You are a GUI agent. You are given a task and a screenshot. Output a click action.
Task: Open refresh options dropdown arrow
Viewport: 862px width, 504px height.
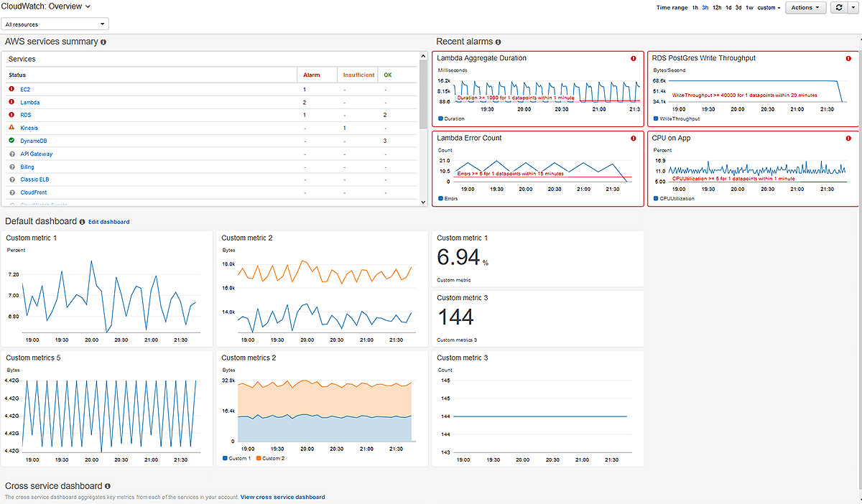click(852, 7)
